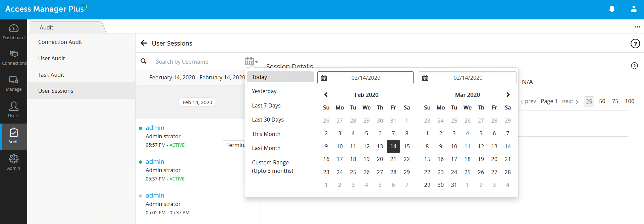Open Connection Audit menu item
This screenshot has height=224, width=644.
click(60, 42)
